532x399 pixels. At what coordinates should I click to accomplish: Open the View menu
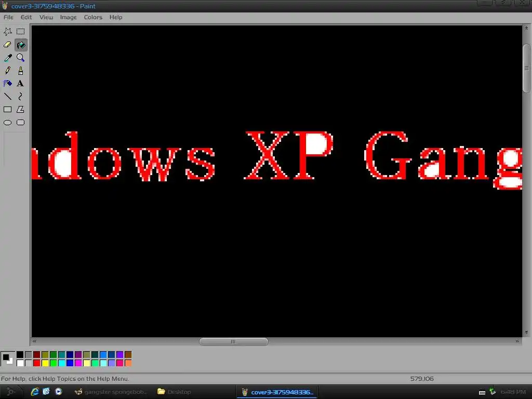pyautogui.click(x=46, y=17)
